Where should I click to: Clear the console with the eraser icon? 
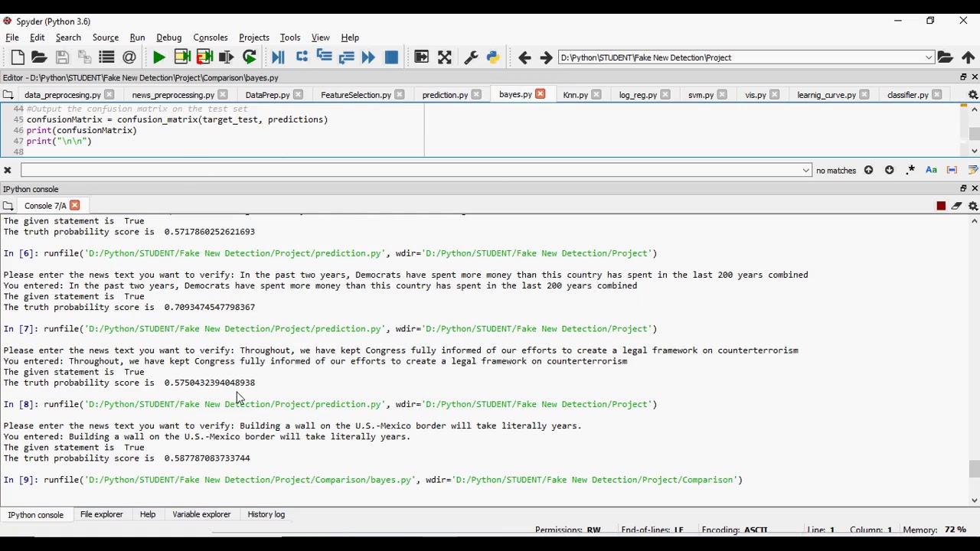pos(957,206)
